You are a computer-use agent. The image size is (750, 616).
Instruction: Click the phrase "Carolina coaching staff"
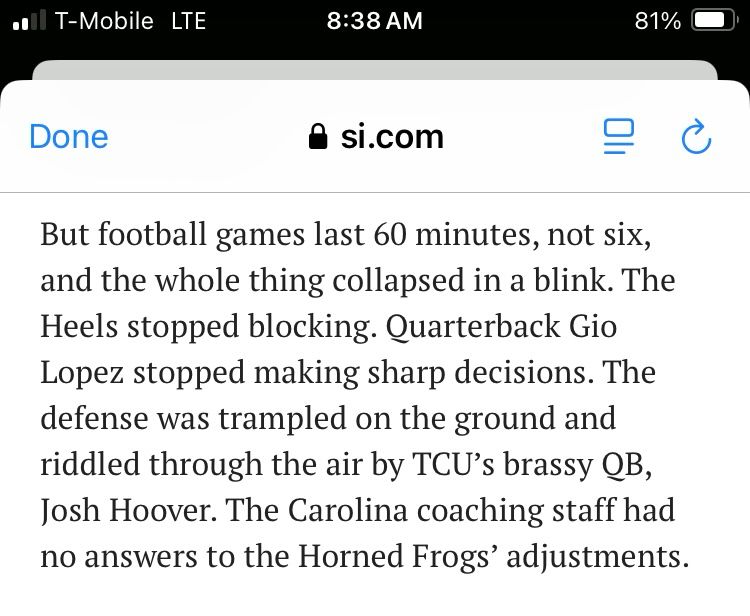point(439,511)
